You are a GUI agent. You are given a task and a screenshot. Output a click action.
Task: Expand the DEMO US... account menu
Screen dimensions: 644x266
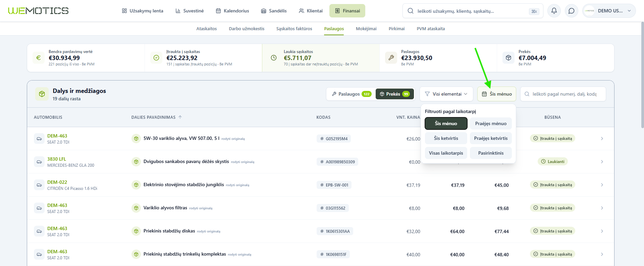coord(609,11)
